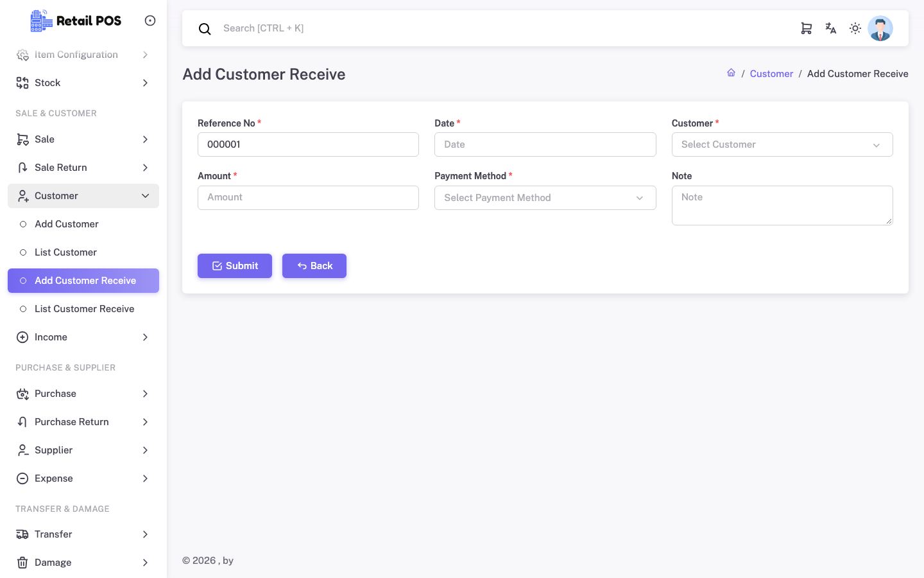
Task: Expand the Sale submenu chevron
Action: (x=146, y=139)
